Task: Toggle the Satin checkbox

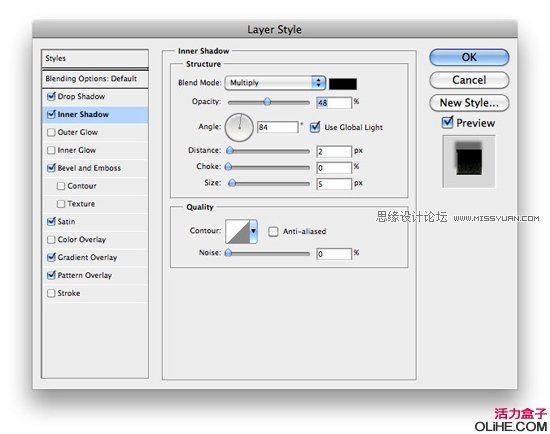Action: tap(51, 221)
